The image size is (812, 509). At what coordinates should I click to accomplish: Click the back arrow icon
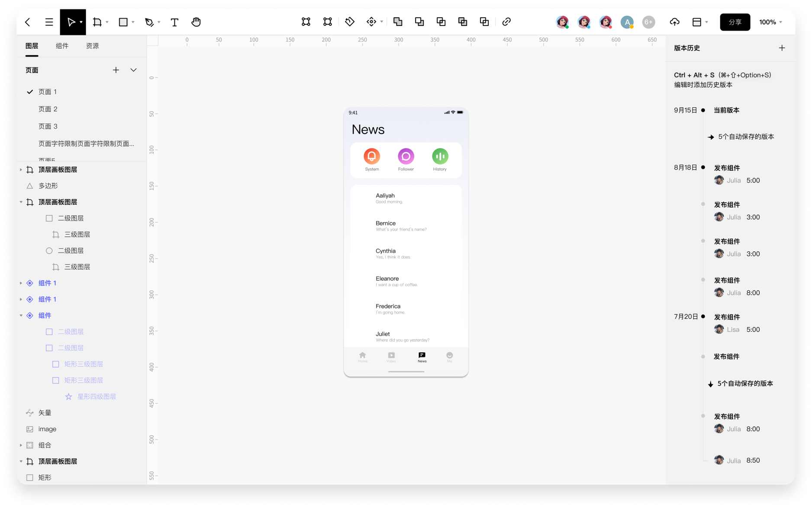(x=28, y=22)
